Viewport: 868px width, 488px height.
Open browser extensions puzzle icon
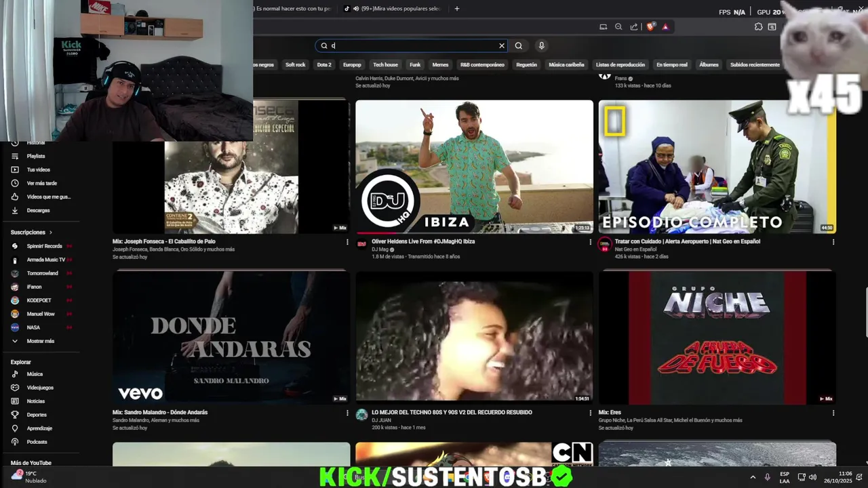click(x=758, y=26)
